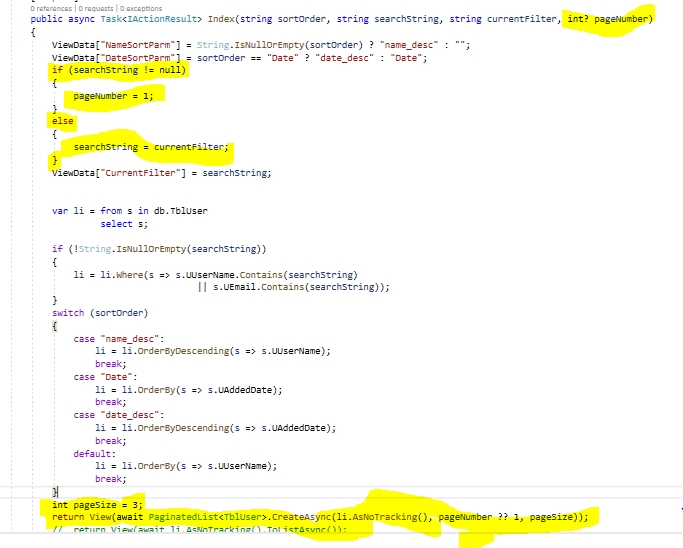The width and height of the screenshot is (683, 548).
Task: Click "pageNumber ?? 1" in the return statement
Action: pos(479,517)
